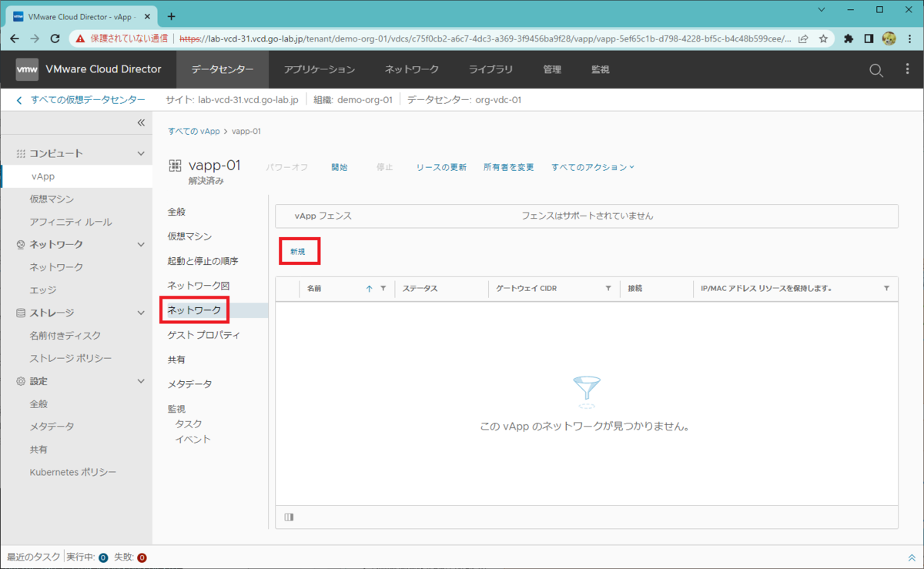
Task: Collapse the ストレージ section
Action: tap(141, 313)
